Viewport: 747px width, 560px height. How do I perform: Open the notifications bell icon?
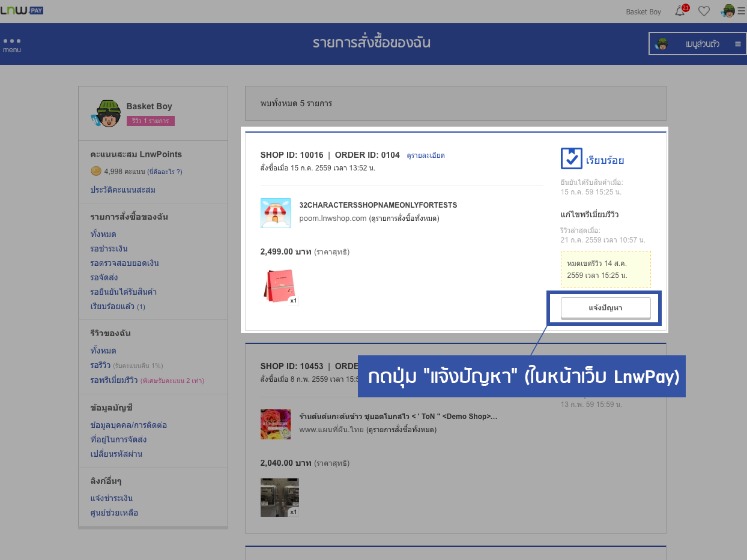(680, 11)
